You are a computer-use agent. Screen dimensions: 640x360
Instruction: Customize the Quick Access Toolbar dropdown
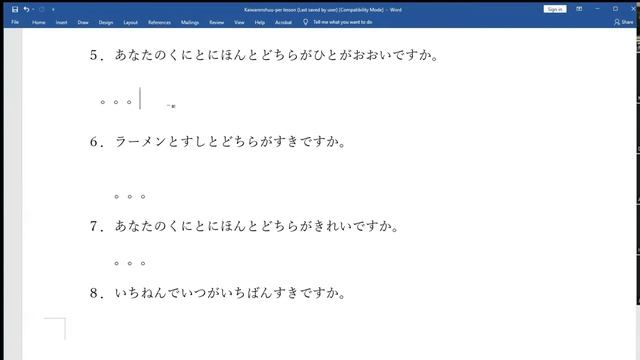(x=53, y=9)
